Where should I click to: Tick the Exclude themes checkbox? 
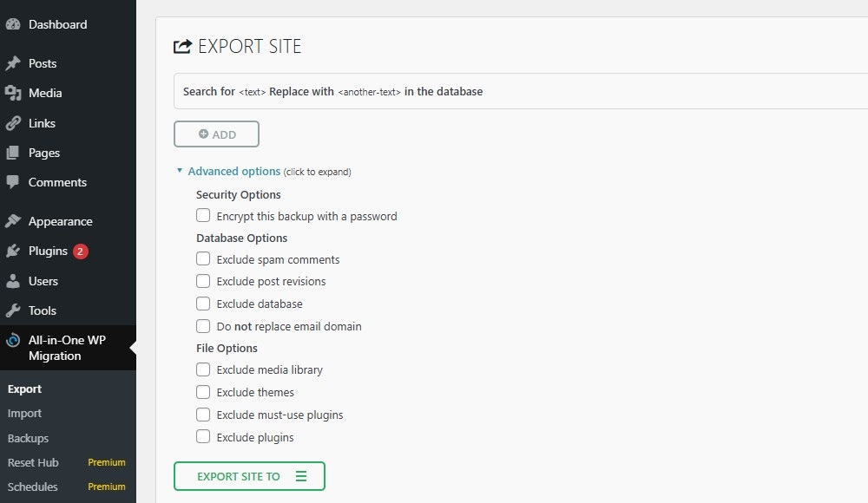tap(203, 392)
